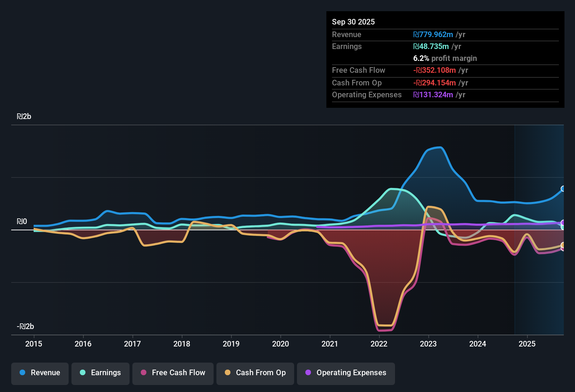This screenshot has height=392, width=575.
Task: Toggle Free Cash Flow series visibility
Action: tap(173, 373)
